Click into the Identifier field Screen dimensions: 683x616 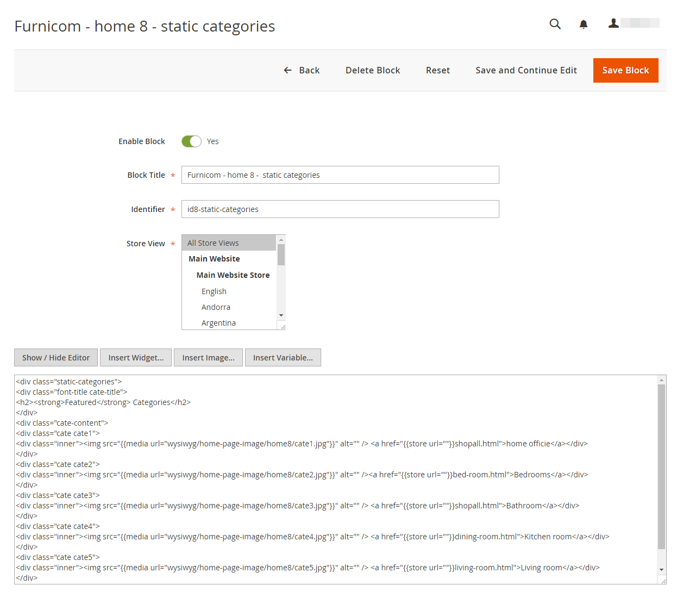(340, 209)
